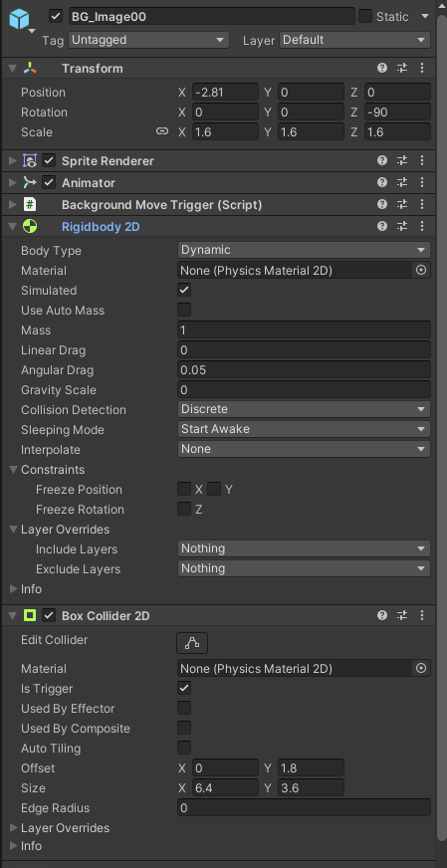The width and height of the screenshot is (447, 868).
Task: Expand the Rigidbody 2D Info foldout
Action: pos(13,589)
